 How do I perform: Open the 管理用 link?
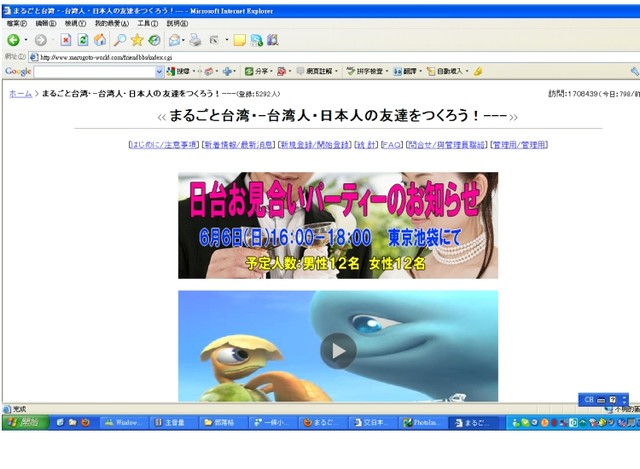pos(519,145)
